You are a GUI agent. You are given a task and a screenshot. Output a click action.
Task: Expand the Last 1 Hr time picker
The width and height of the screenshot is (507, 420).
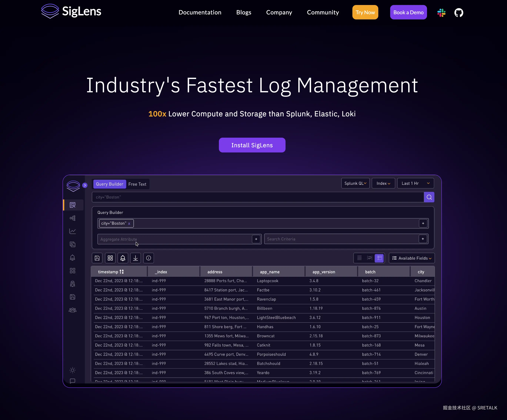point(415,183)
